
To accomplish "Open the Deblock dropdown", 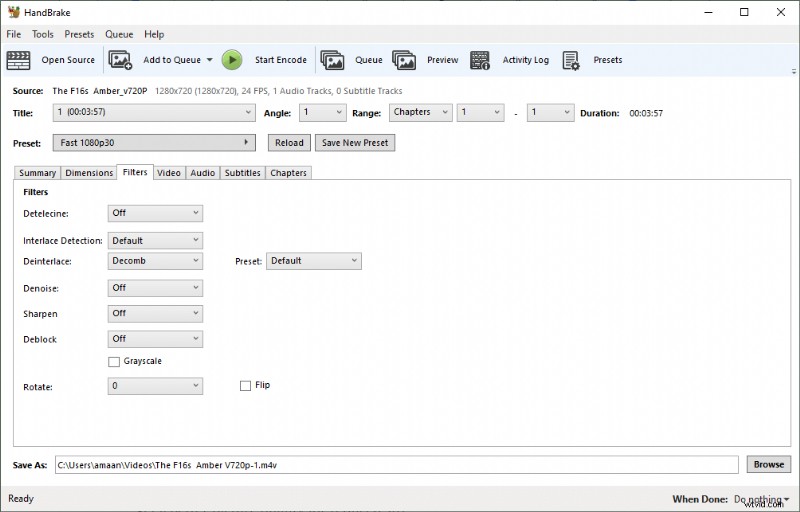I will pos(155,339).
